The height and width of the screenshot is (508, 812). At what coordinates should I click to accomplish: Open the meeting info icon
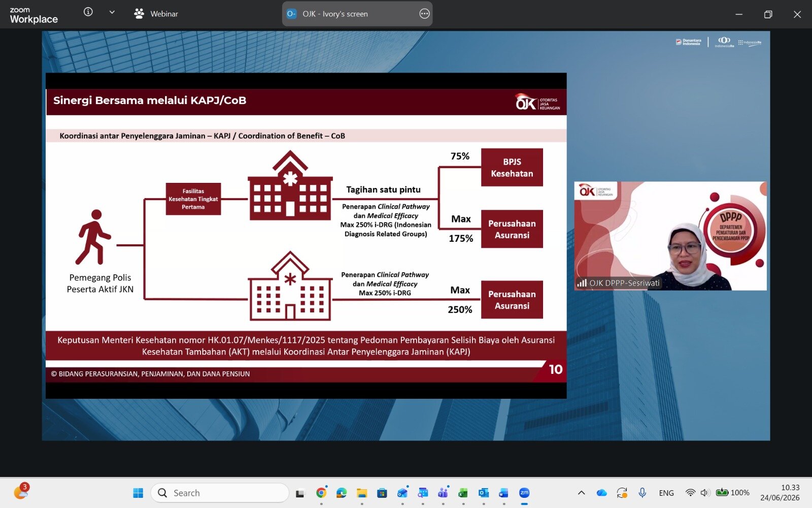pyautogui.click(x=88, y=12)
